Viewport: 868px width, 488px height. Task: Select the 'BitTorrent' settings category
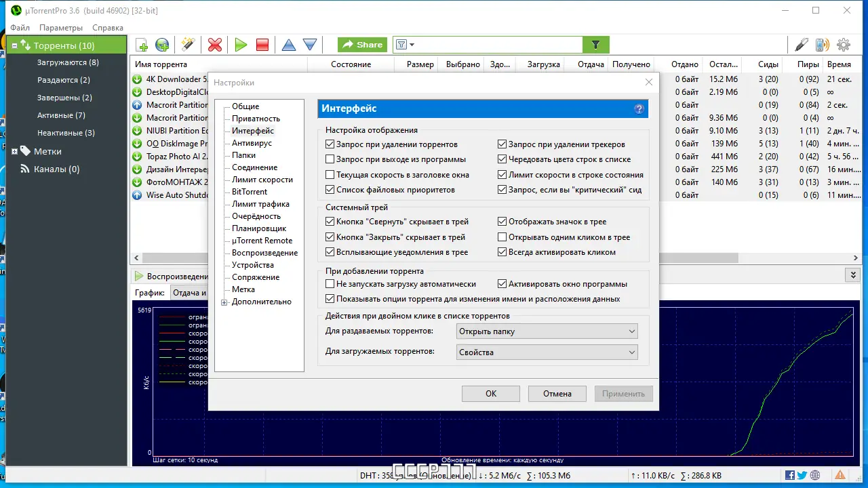coord(251,192)
